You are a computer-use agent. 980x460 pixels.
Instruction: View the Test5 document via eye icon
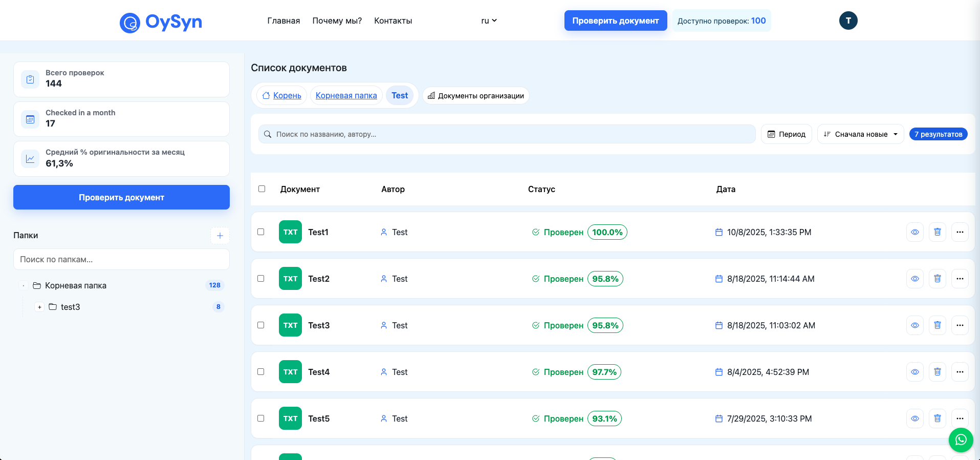point(914,419)
